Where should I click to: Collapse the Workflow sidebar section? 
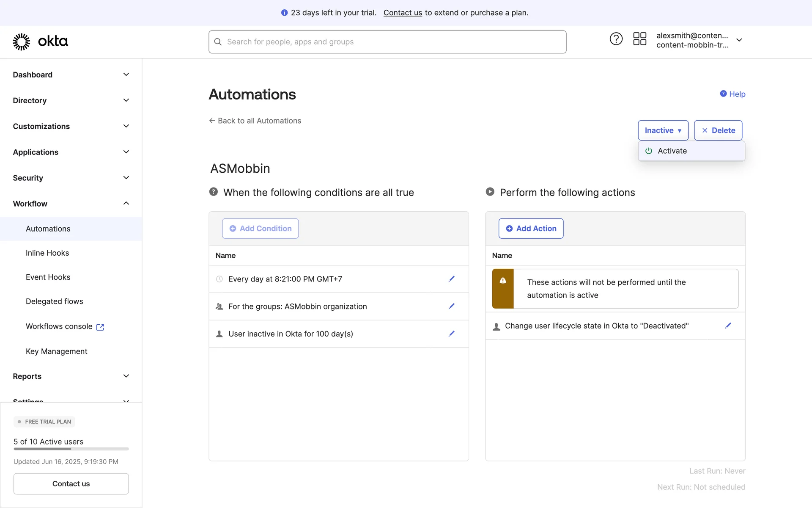(126, 204)
